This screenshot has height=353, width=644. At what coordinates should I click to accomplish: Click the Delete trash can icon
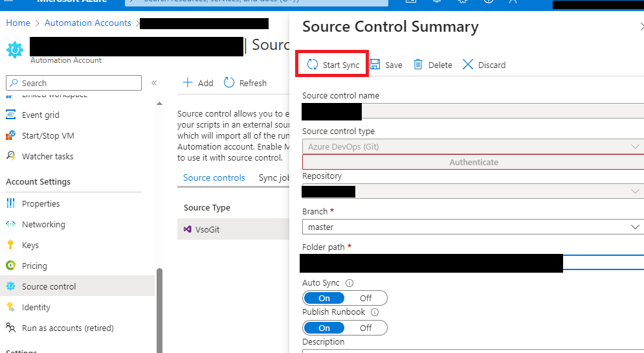coord(417,65)
